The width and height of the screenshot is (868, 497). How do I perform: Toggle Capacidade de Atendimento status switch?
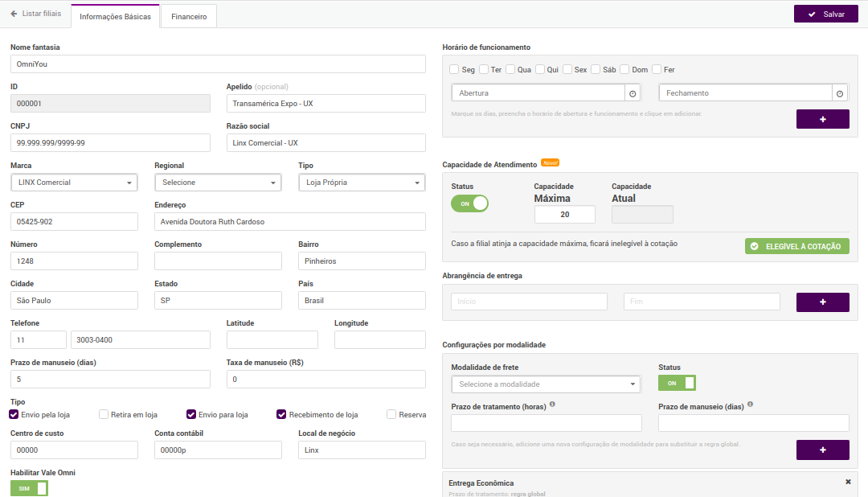469,203
